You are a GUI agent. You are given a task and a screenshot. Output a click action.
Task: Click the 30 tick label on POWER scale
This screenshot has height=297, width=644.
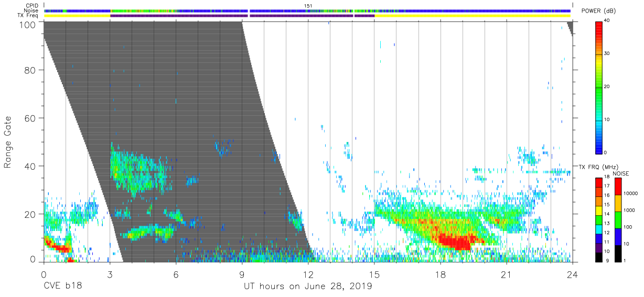pyautogui.click(x=608, y=53)
